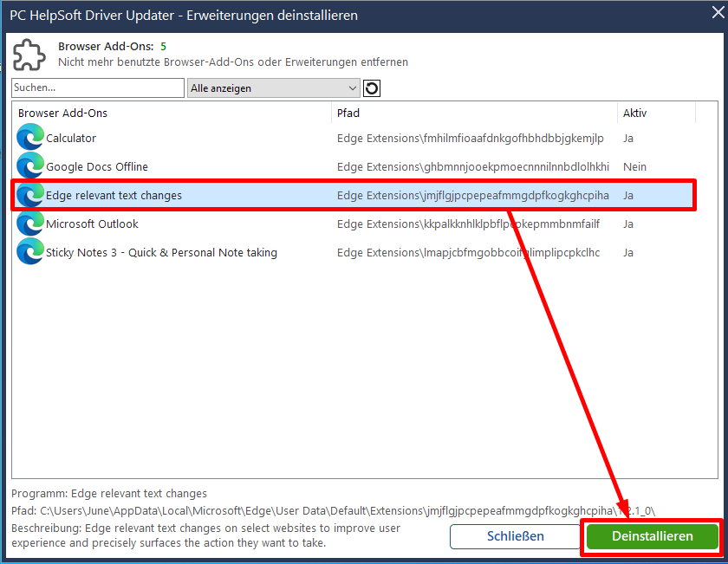This screenshot has width=728, height=564.
Task: Click the path ending in bbjgkemjlp
Action: point(471,139)
